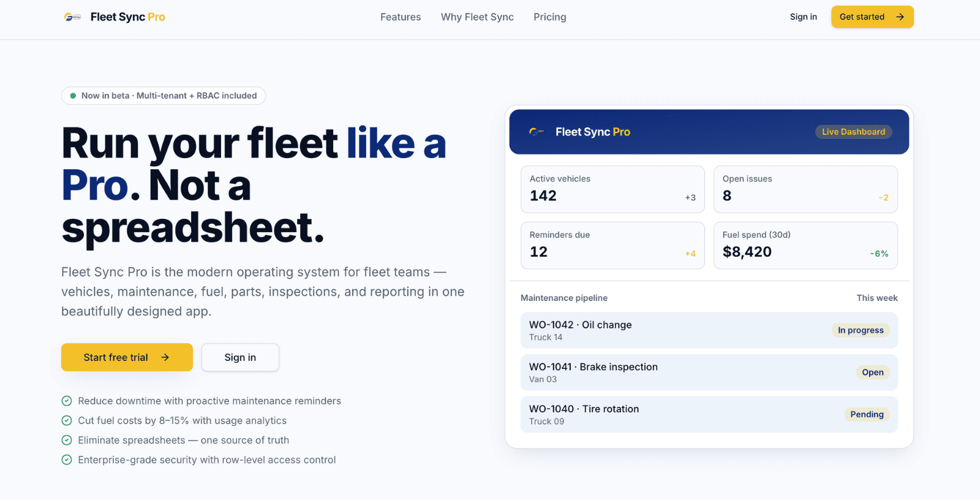Click the secondary Sign in button
The height and width of the screenshot is (500, 980).
[239, 357]
